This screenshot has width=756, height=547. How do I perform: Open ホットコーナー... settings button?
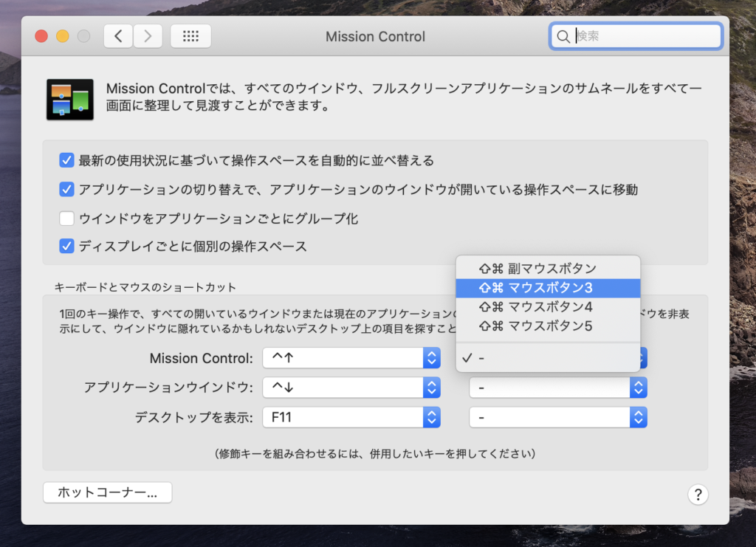pos(108,492)
